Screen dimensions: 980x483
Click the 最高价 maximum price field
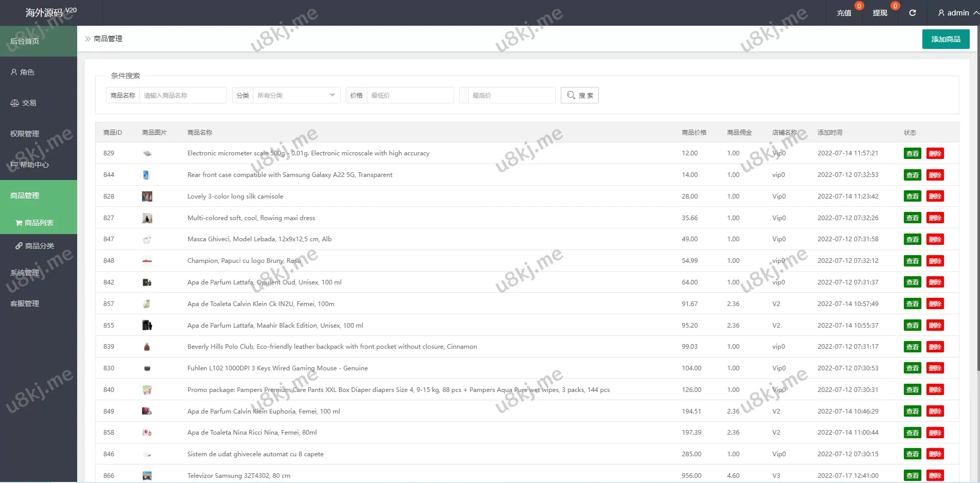[511, 95]
